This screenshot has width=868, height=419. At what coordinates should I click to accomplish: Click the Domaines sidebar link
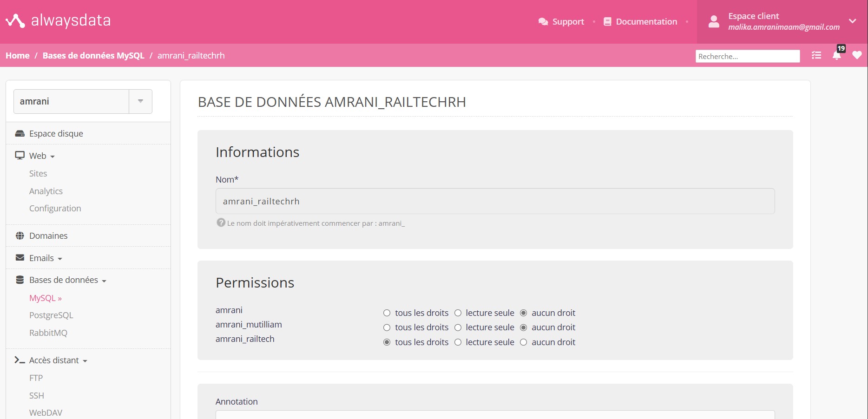48,236
